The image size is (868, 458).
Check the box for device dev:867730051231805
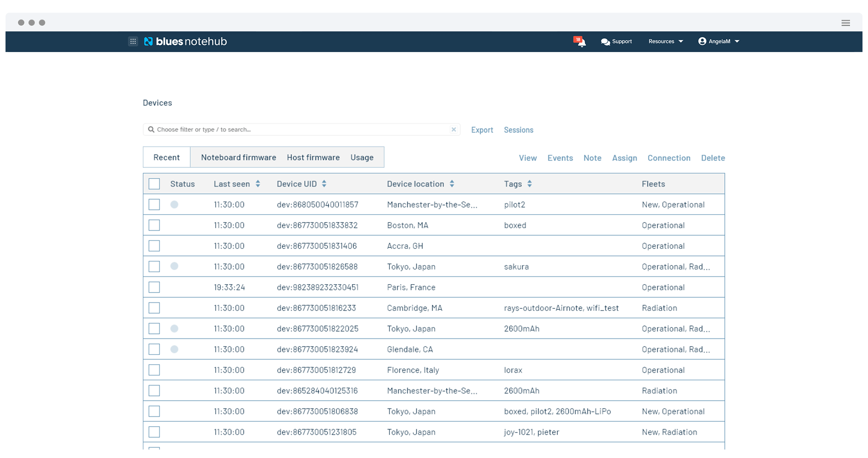click(154, 432)
